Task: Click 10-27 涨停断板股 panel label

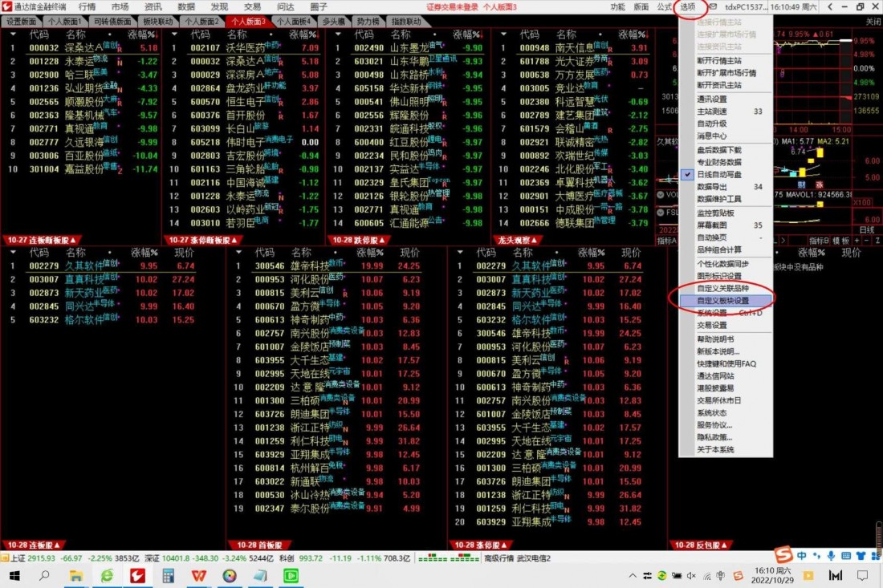Action: [203, 240]
